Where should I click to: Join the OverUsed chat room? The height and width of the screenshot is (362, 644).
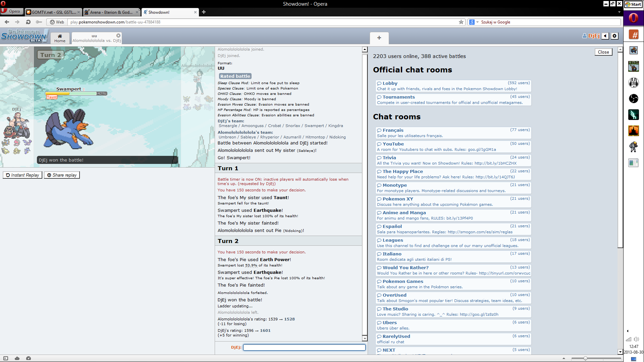pyautogui.click(x=453, y=298)
